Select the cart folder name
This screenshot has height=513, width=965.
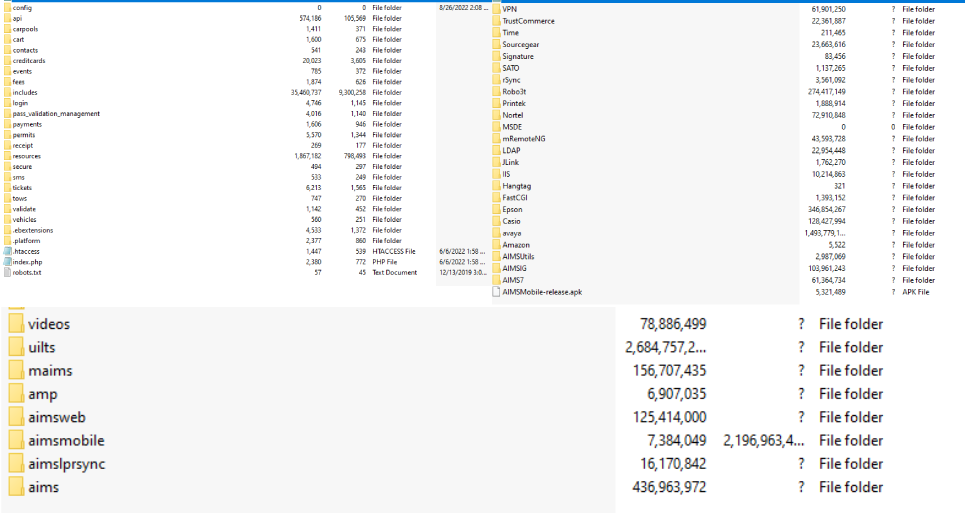point(18,39)
